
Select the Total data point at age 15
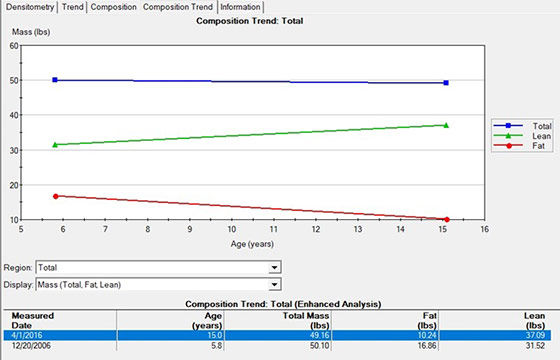(x=446, y=83)
